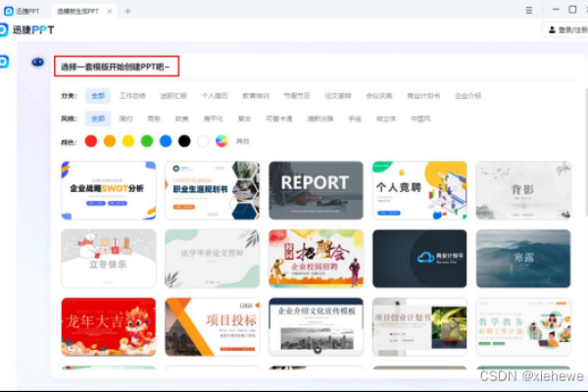
Task: Pick the multicolor rainbow swatch
Action: point(221,141)
